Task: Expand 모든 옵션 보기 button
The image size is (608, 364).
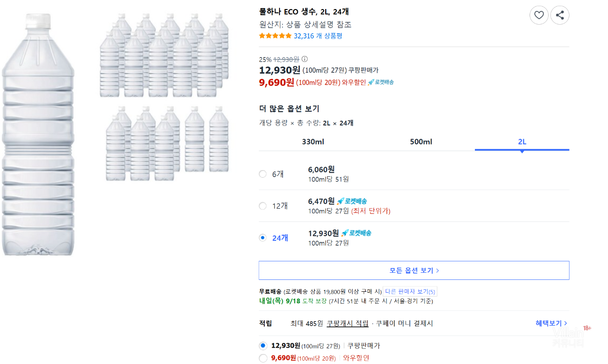Action: [414, 270]
